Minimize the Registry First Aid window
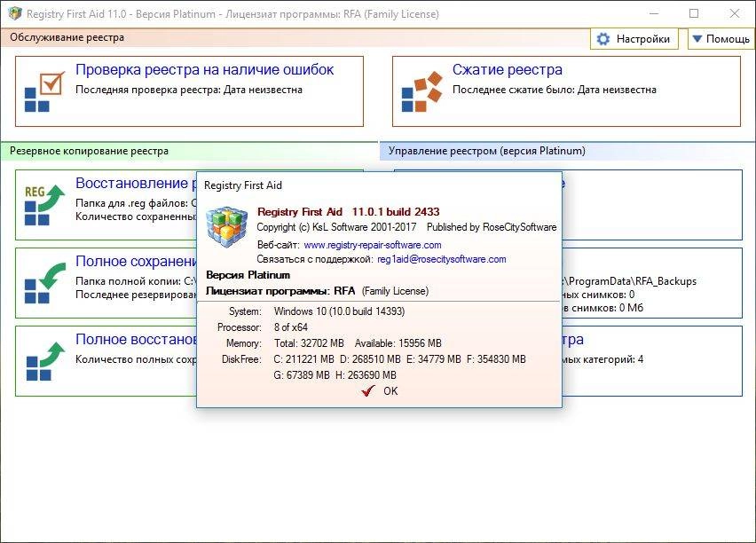 (x=654, y=13)
